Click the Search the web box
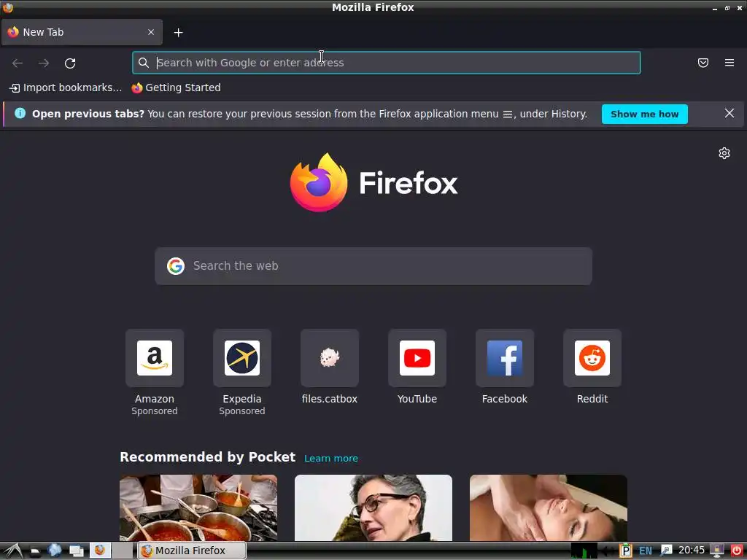The width and height of the screenshot is (747, 560). click(x=373, y=265)
